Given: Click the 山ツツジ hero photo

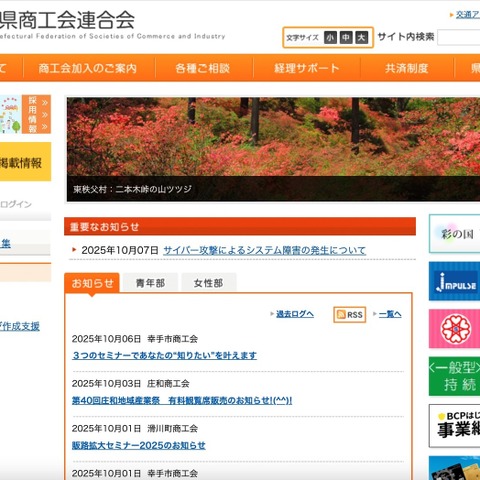Looking at the screenshot, I should (x=273, y=149).
